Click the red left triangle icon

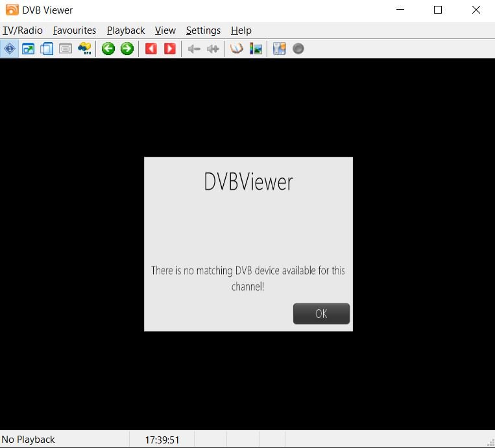[151, 49]
